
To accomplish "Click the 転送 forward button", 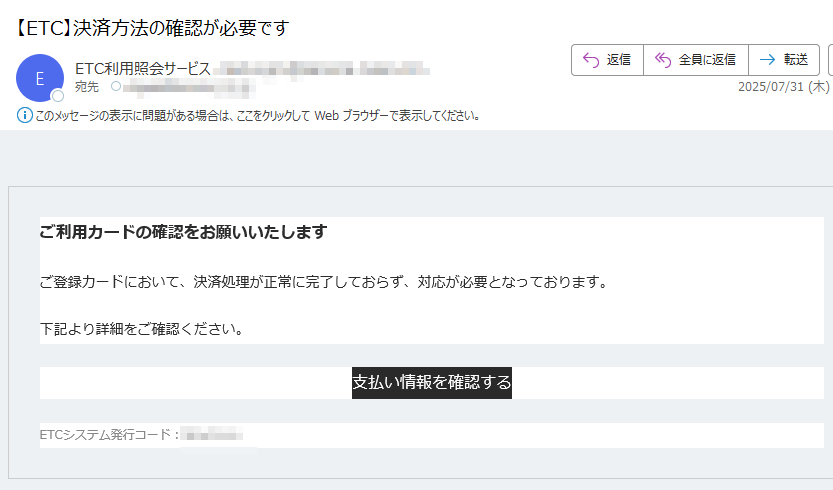I will click(x=784, y=60).
